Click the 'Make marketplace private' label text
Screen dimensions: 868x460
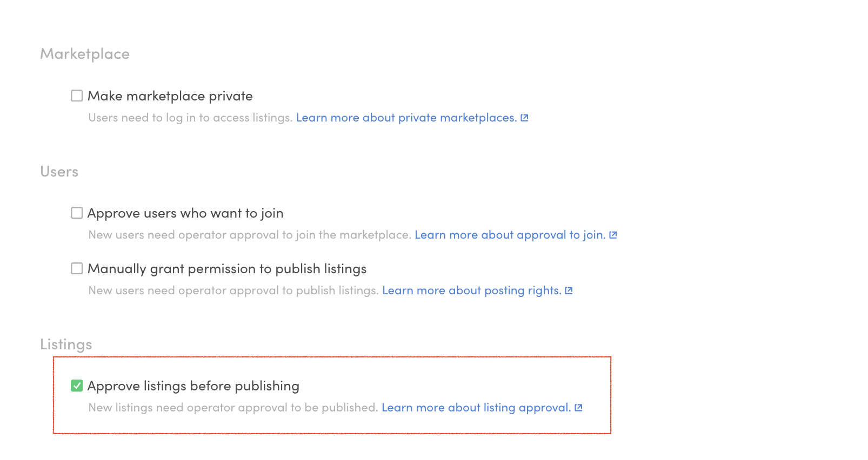click(x=170, y=96)
